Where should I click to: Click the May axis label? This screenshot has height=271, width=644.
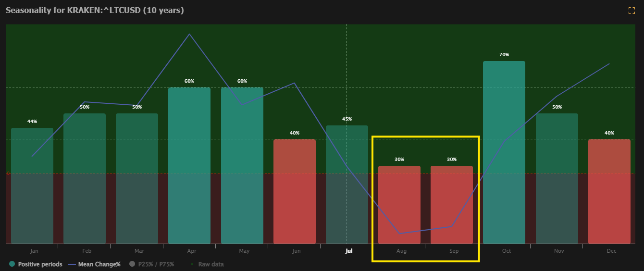click(244, 251)
